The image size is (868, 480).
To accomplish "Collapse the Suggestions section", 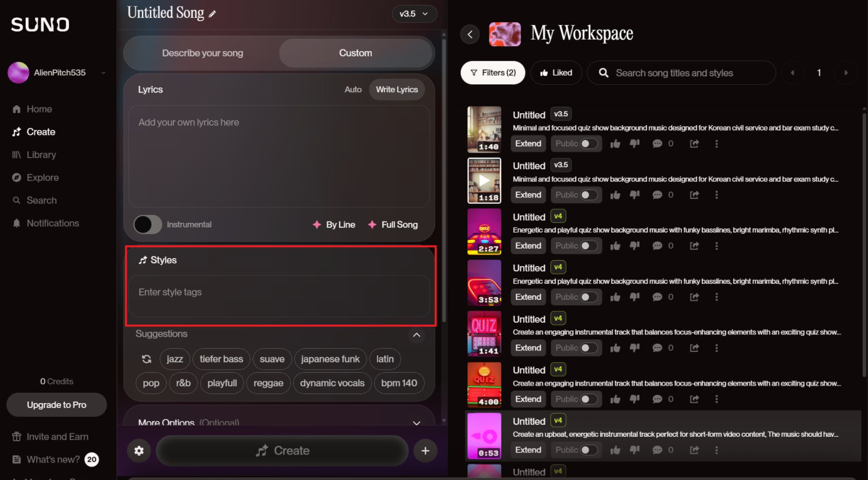I will (x=416, y=335).
